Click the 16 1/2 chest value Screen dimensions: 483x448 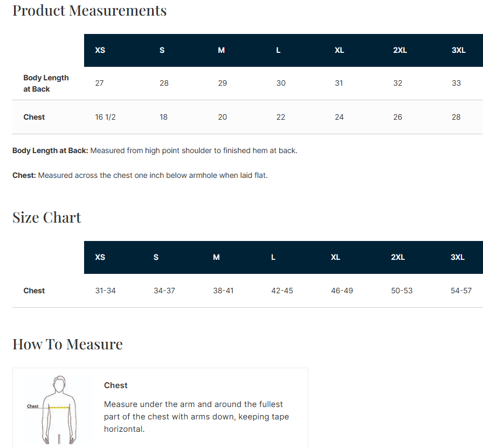pyautogui.click(x=105, y=117)
